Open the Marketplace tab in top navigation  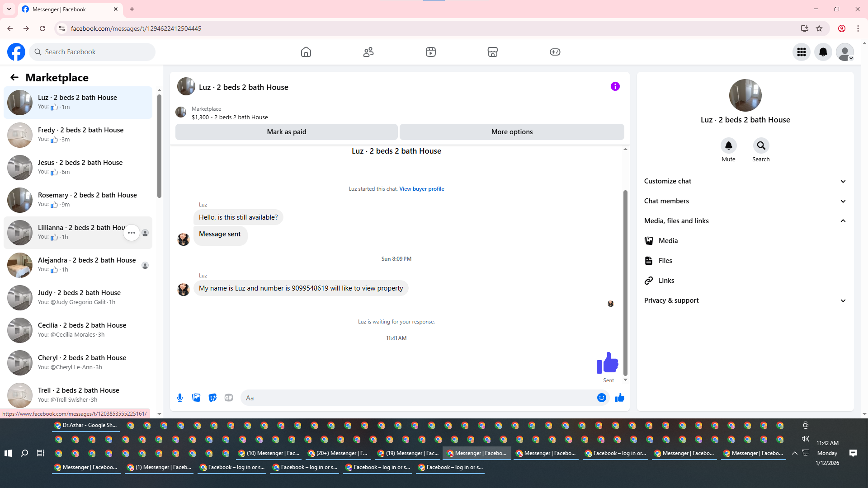point(492,52)
